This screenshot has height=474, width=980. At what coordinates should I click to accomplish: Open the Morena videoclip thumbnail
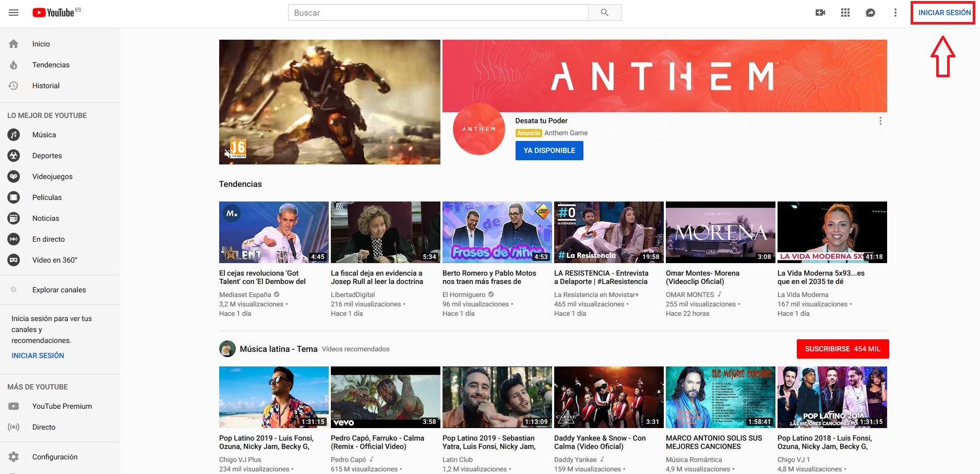721,232
